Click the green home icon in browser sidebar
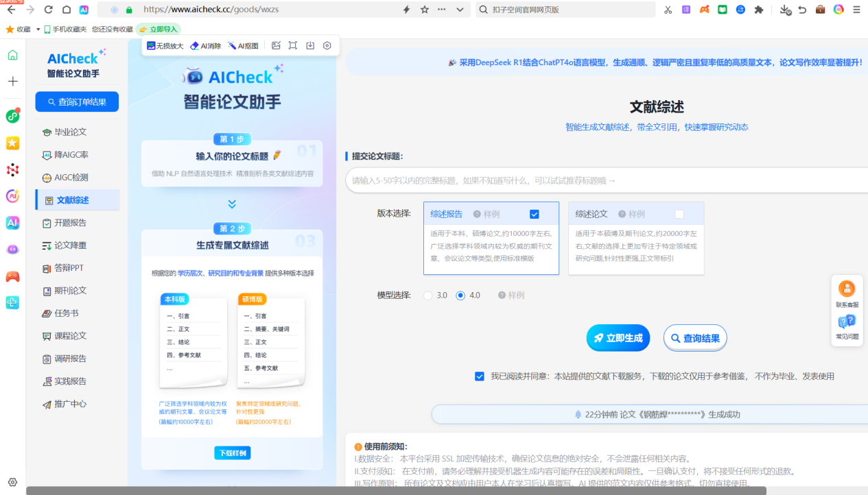868x495 pixels. (12, 56)
